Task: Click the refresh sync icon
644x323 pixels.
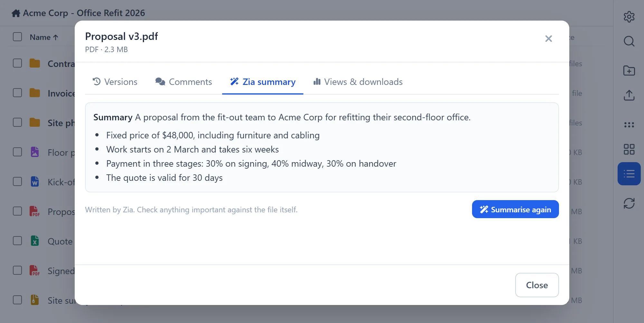Action: click(629, 203)
